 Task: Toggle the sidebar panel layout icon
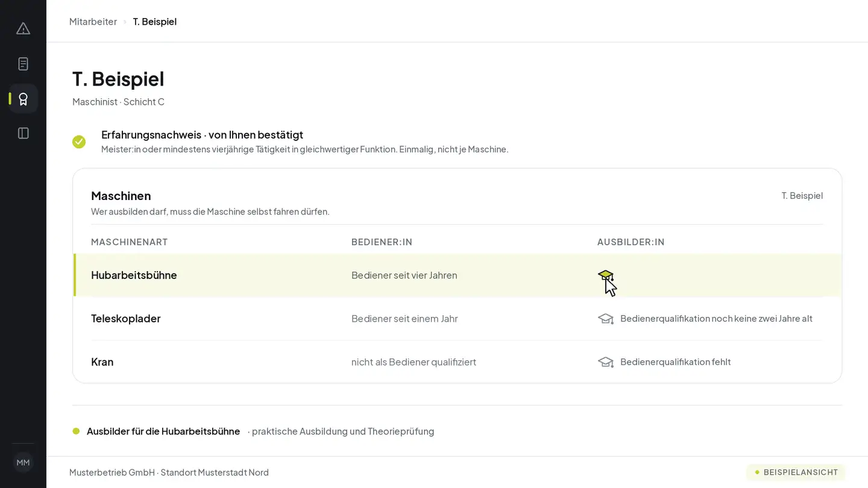[x=23, y=133]
